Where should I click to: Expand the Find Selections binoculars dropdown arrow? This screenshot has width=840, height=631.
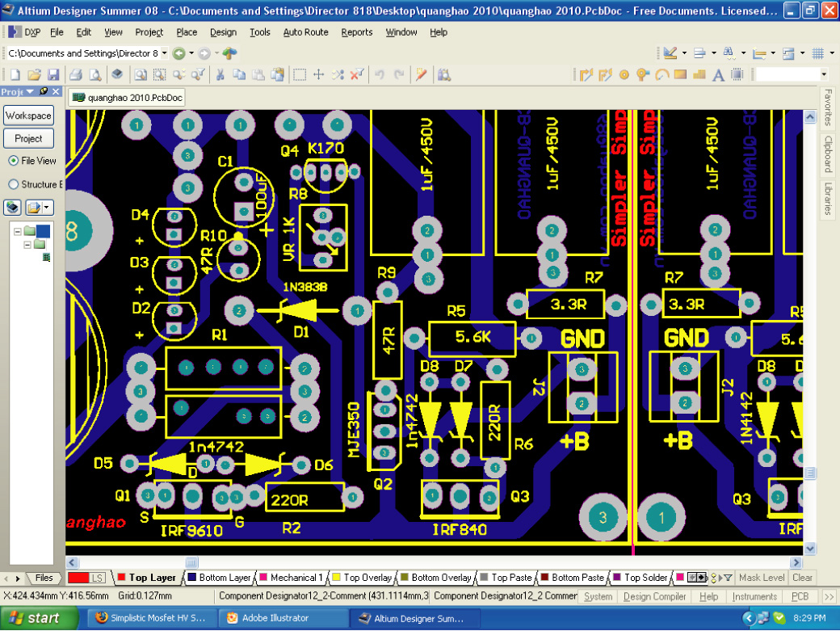[x=743, y=53]
